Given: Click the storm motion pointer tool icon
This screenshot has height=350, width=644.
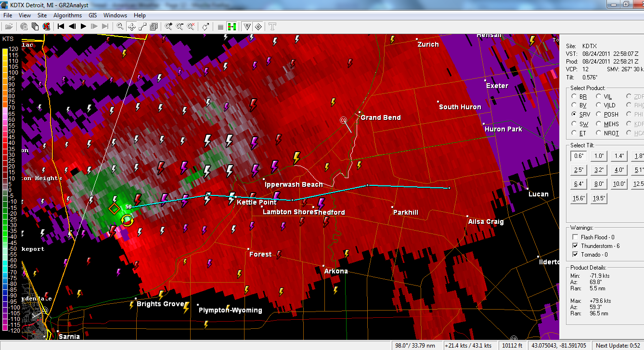Looking at the screenshot, I should (x=206, y=26).
